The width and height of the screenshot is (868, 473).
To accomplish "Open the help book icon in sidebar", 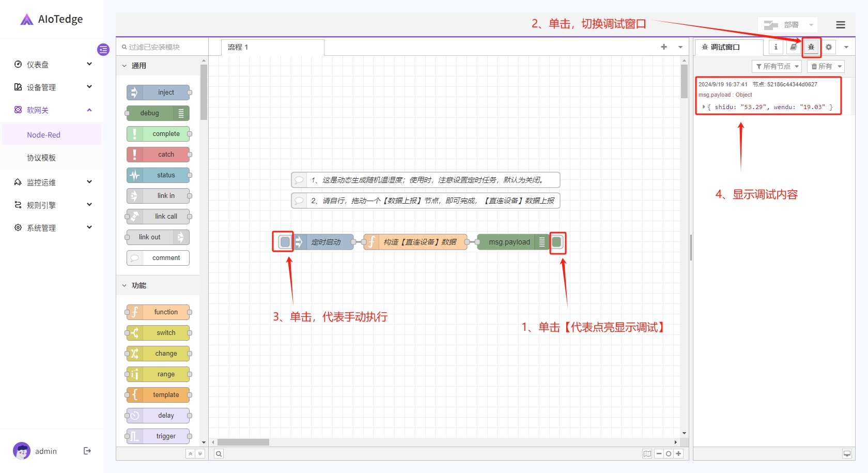I will [x=794, y=47].
